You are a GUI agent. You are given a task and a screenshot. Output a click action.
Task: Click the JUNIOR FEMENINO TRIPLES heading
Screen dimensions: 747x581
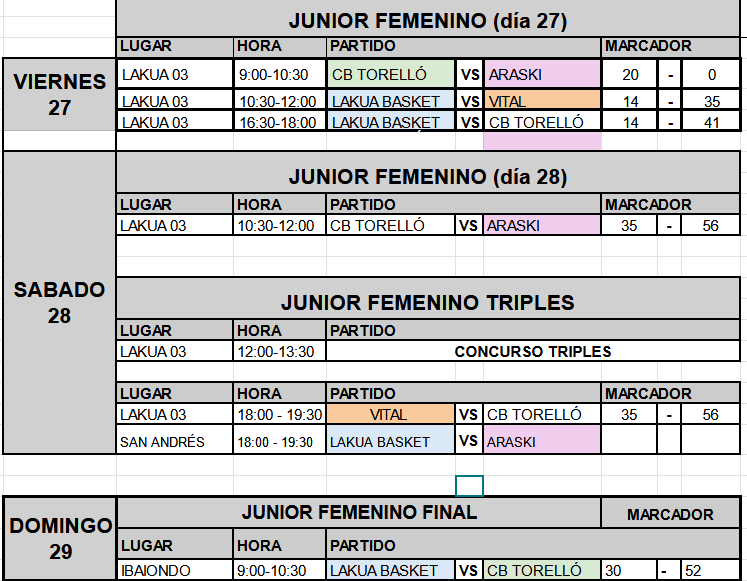428,302
